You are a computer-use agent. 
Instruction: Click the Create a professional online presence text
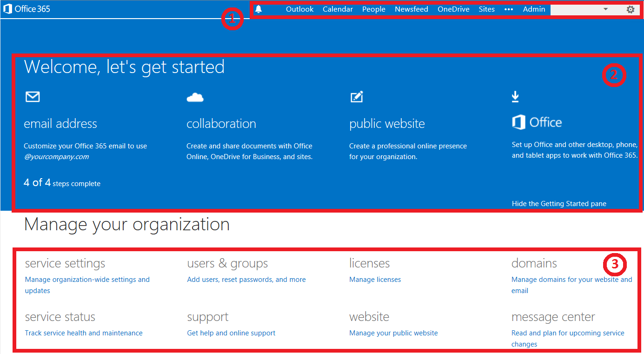[408, 151]
